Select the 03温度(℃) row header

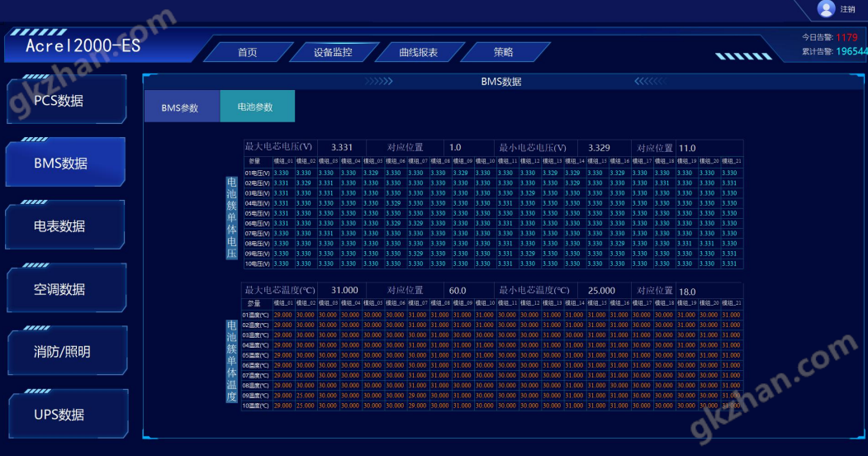[256, 335]
